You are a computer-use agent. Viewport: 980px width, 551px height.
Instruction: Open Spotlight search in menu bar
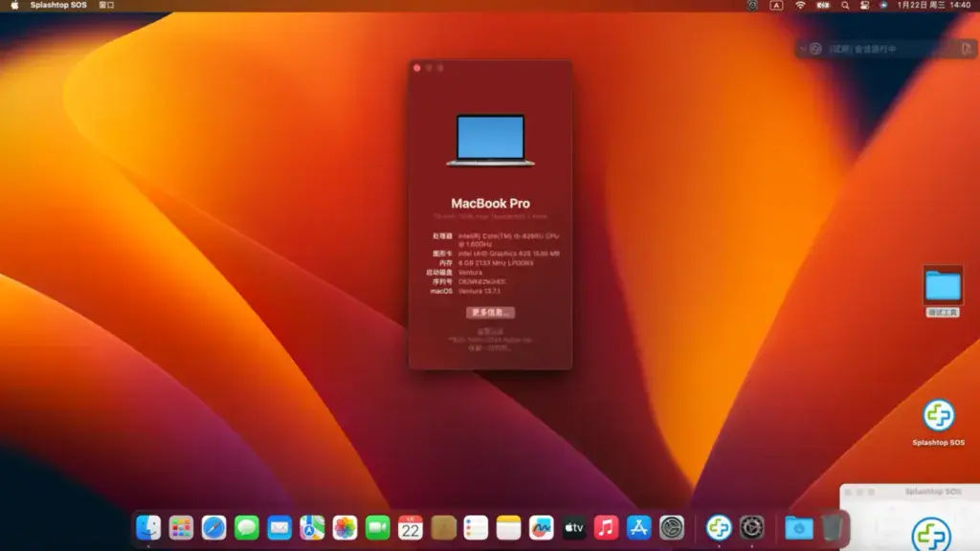point(845,5)
